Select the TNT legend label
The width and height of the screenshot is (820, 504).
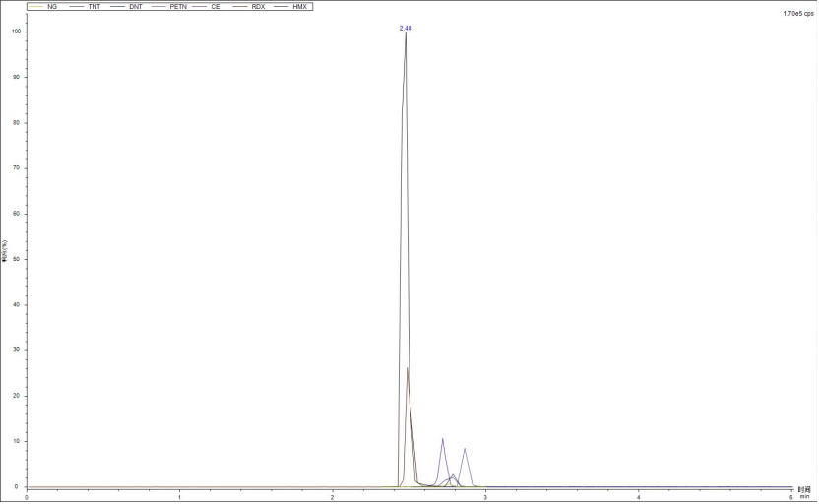point(94,7)
